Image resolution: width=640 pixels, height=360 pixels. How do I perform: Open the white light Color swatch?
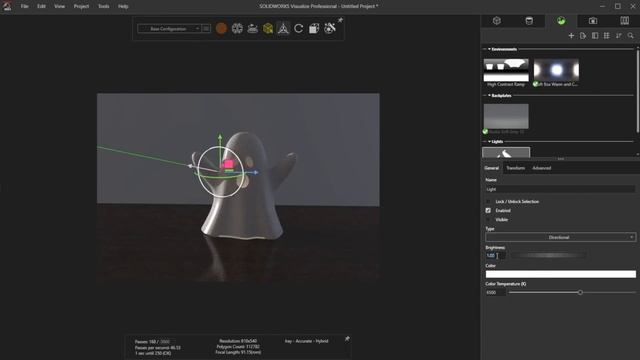click(560, 274)
